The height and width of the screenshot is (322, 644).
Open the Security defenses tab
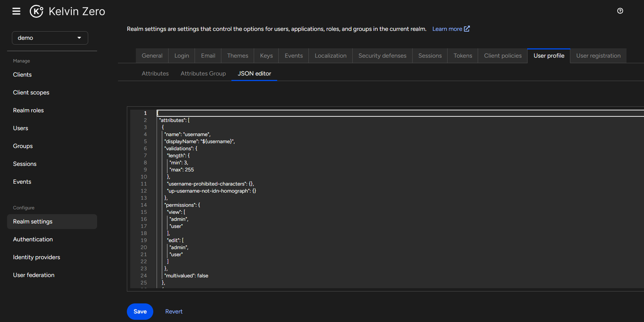[382, 56]
